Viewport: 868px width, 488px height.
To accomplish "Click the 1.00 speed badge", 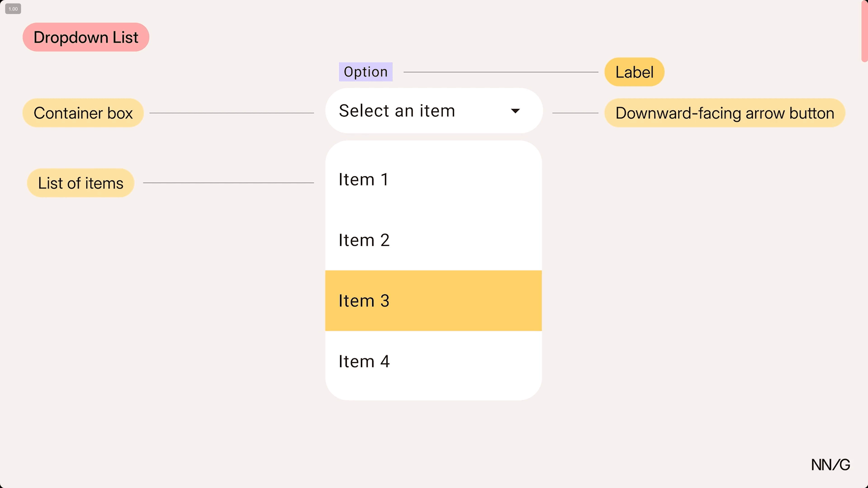I will [x=13, y=9].
